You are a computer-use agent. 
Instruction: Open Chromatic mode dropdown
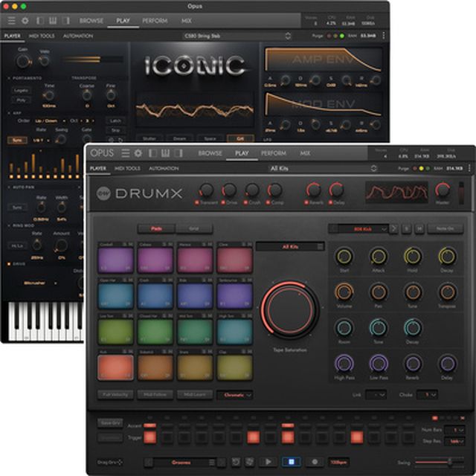tap(235, 395)
